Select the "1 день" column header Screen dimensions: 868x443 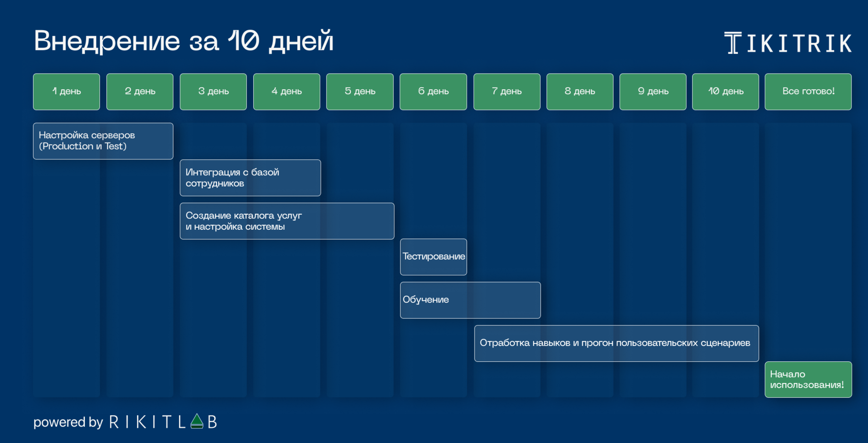tap(67, 92)
